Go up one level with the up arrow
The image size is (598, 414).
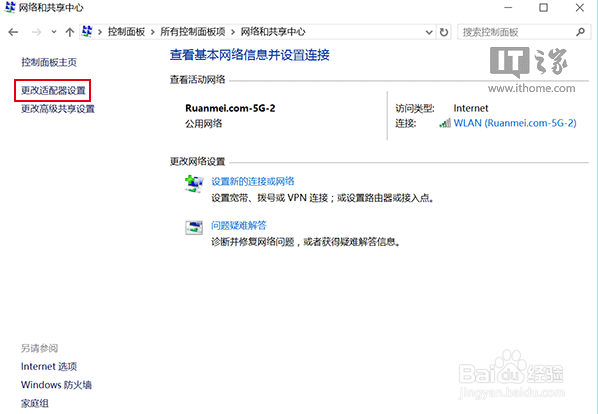point(69,32)
